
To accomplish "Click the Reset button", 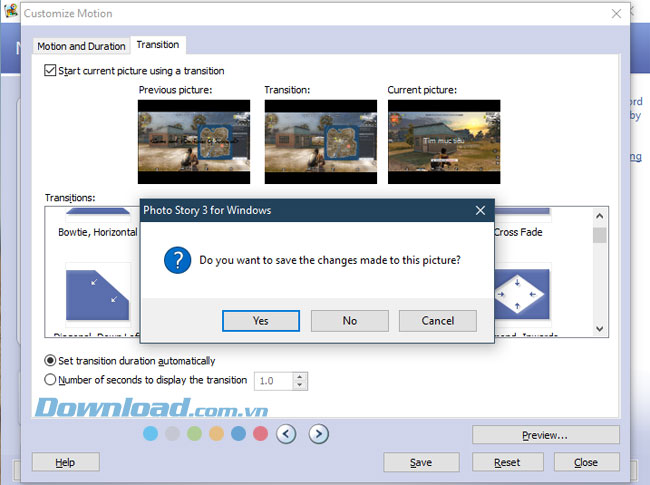I will (507, 462).
